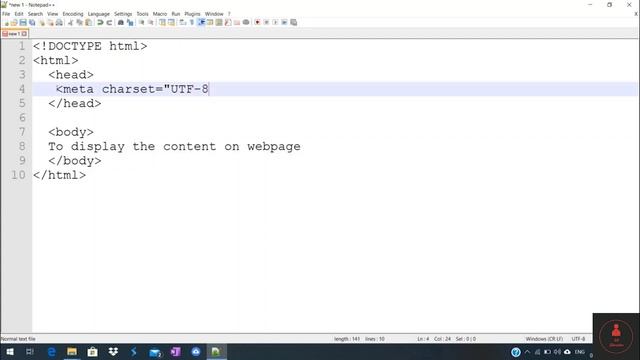
Task: Show hidden system tray icons
Action: pos(527,352)
